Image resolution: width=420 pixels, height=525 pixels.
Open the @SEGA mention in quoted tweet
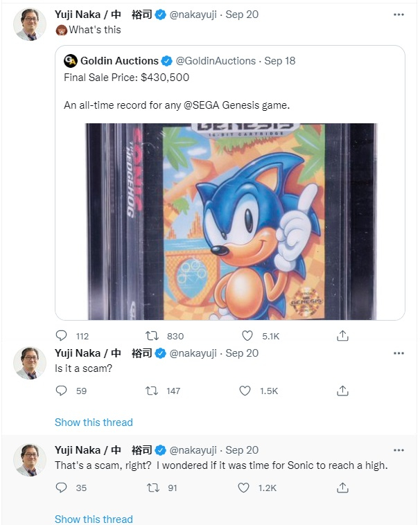pyautogui.click(x=201, y=105)
